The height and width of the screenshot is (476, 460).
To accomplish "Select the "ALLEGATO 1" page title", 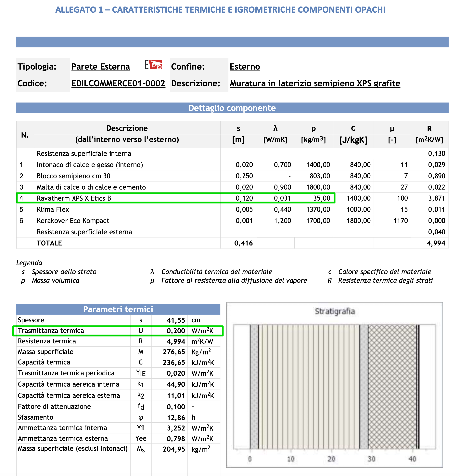I will click(220, 10).
